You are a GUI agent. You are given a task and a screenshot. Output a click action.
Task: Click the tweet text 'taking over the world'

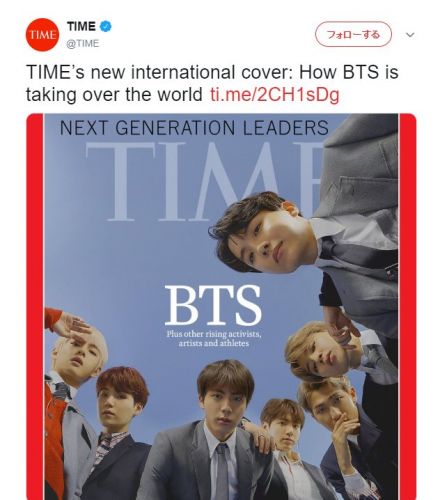[x=114, y=95]
